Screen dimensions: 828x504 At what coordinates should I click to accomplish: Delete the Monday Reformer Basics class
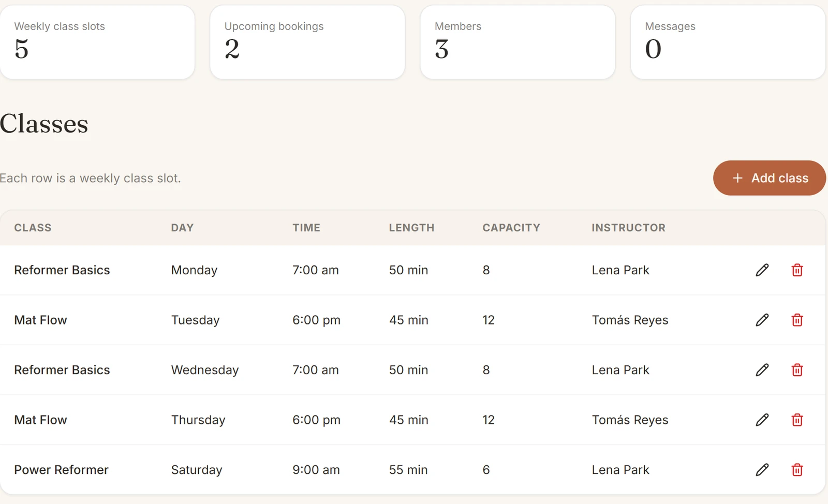(x=797, y=270)
